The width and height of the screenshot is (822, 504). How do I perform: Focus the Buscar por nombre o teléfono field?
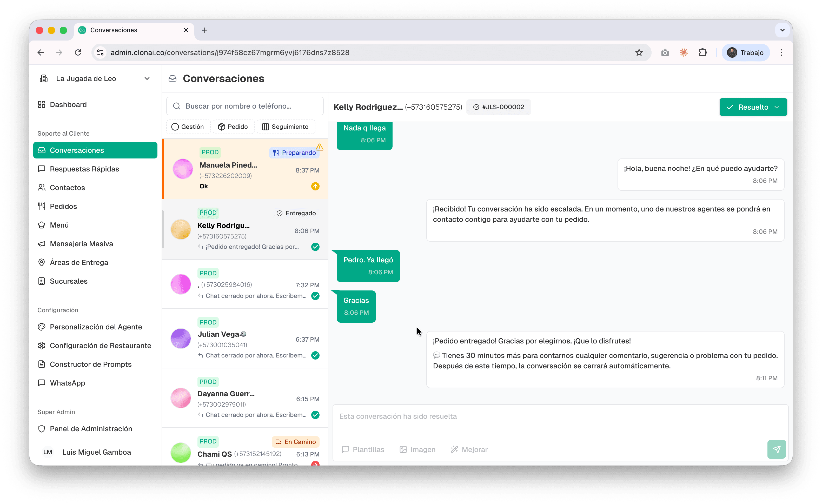click(245, 106)
